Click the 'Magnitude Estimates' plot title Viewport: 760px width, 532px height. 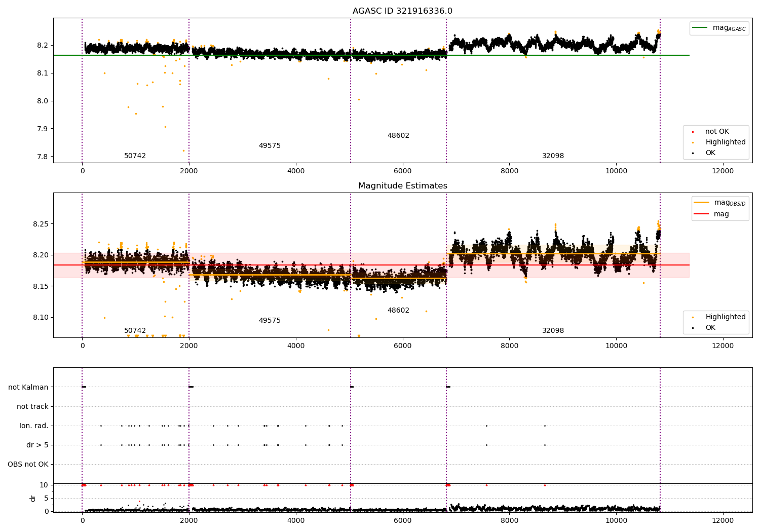coord(402,186)
